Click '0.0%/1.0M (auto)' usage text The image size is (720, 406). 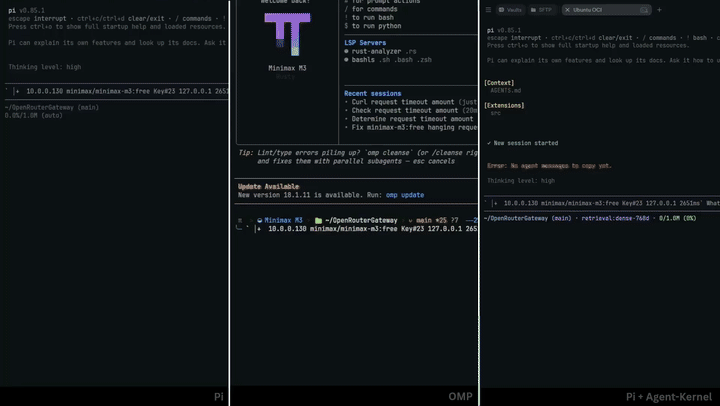pos(34,116)
